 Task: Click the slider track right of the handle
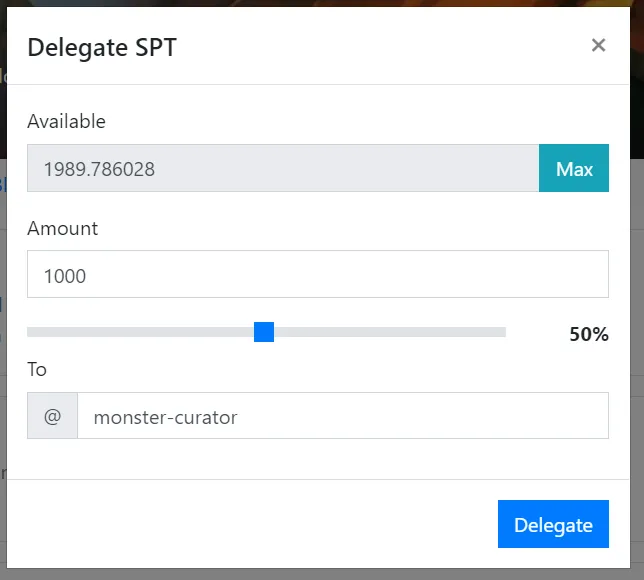pos(390,332)
